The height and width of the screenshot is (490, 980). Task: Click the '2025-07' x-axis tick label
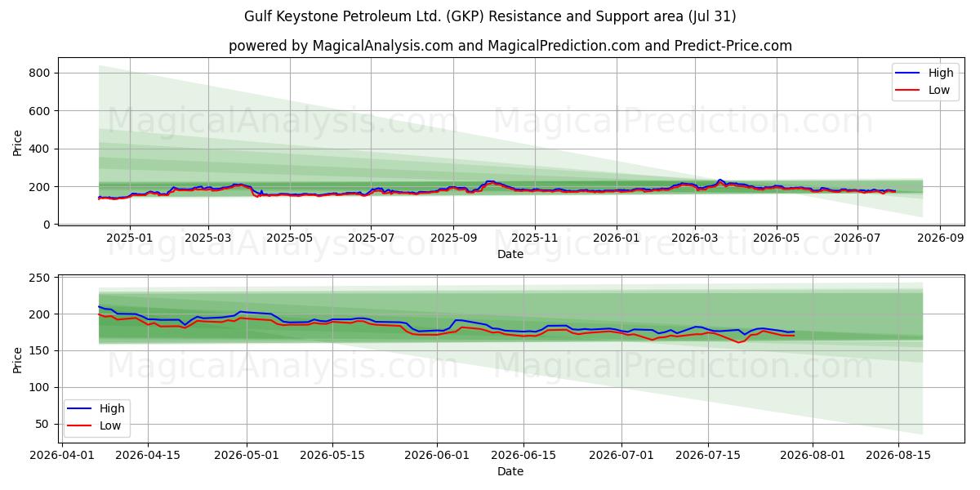pyautogui.click(x=372, y=238)
